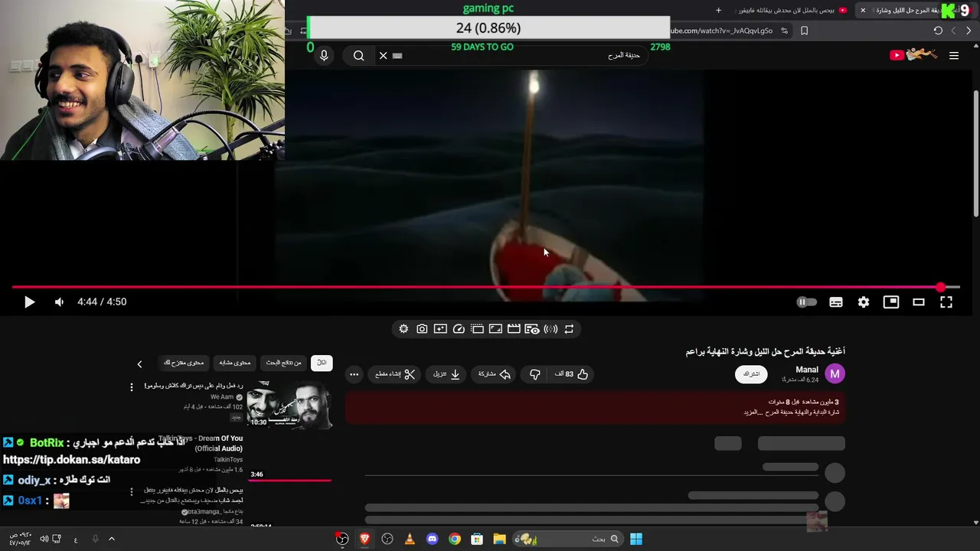Click the progress bar scrubber handle
Viewport: 980px width, 551px height.
tap(940, 288)
